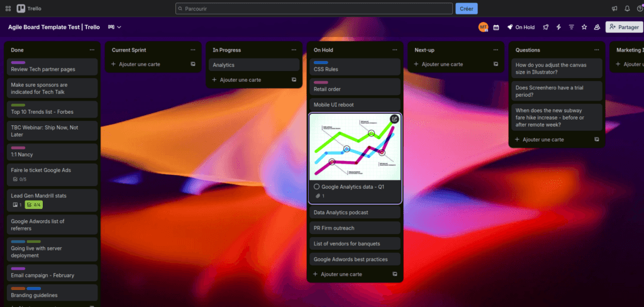Screen dimensions: 644x307
Task: Edit the Google Analytics data card via pencil icon
Action: click(394, 119)
